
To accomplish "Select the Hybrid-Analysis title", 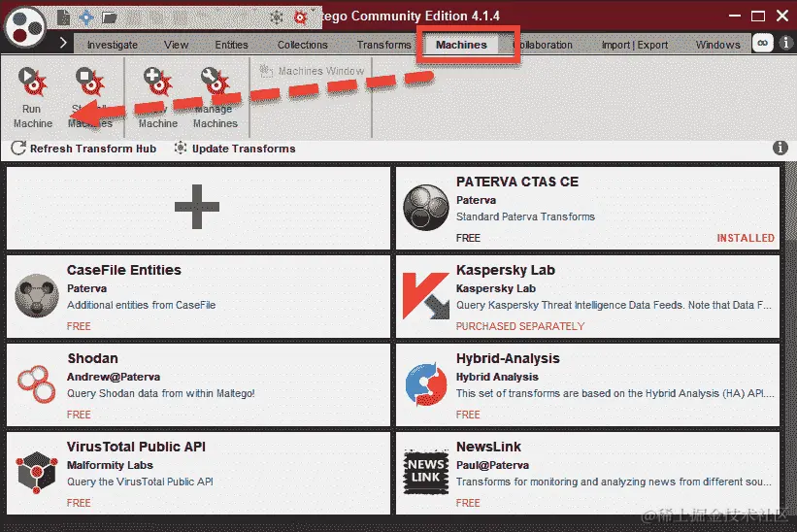I will 508,358.
